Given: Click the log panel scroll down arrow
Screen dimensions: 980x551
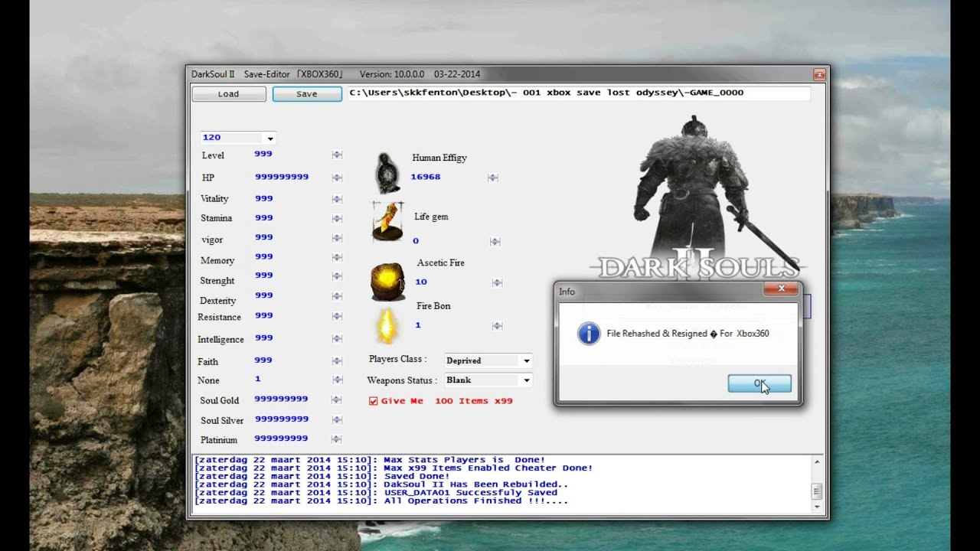Looking at the screenshot, I should coord(817,507).
